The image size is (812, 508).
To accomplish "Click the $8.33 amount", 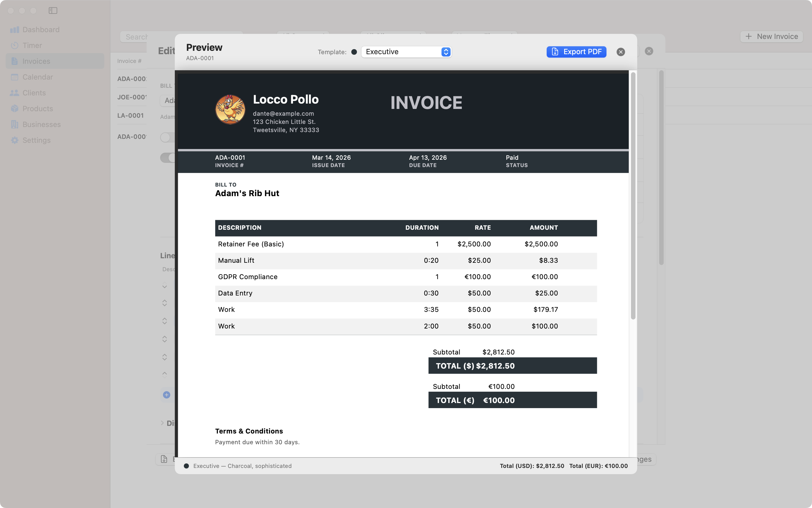I will (x=549, y=260).
